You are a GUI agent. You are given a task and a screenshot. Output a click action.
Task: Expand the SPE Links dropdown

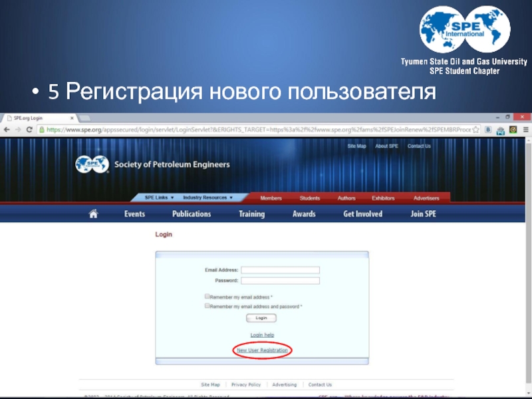point(159,198)
